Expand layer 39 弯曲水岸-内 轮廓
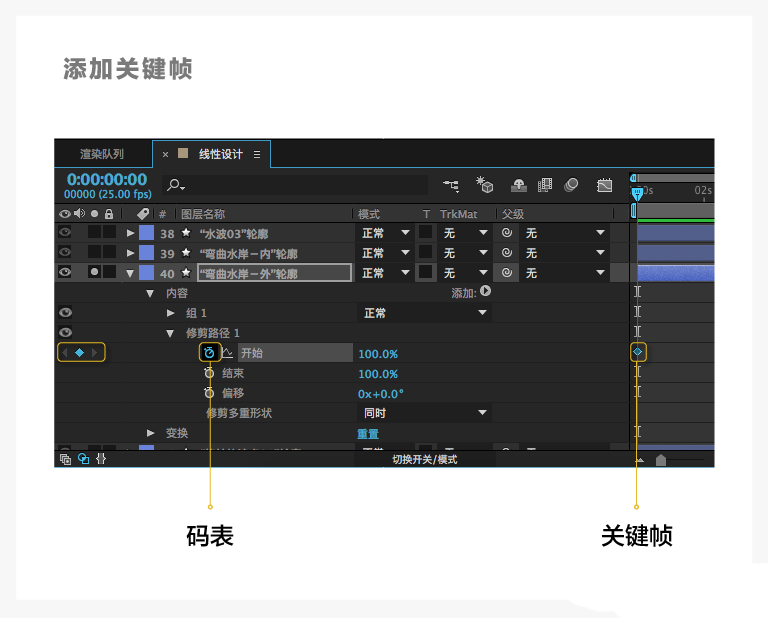Image resolution: width=768 pixels, height=618 pixels. pyautogui.click(x=130, y=253)
